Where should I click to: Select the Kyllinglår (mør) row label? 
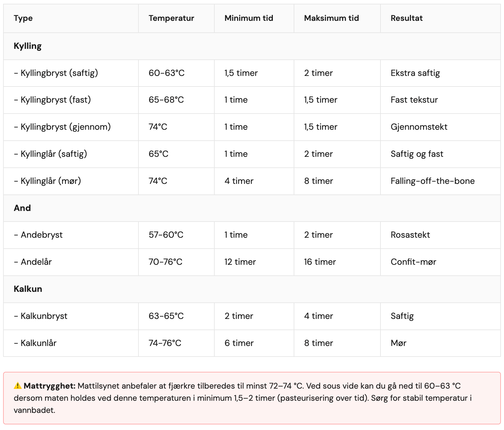pos(48,181)
